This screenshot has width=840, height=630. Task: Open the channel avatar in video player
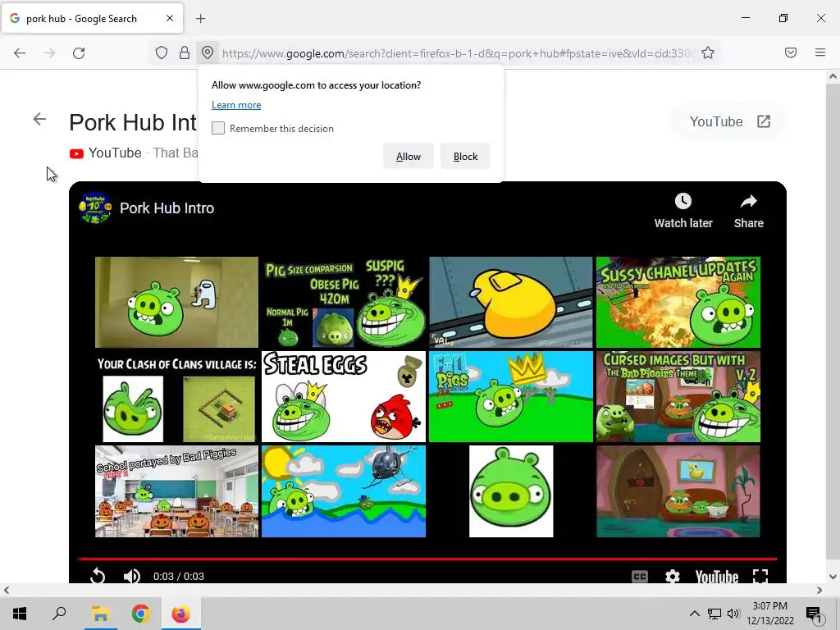[x=95, y=208]
